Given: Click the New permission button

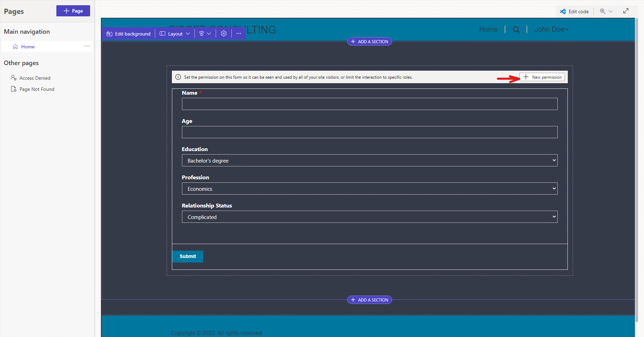Looking at the screenshot, I should pyautogui.click(x=542, y=77).
